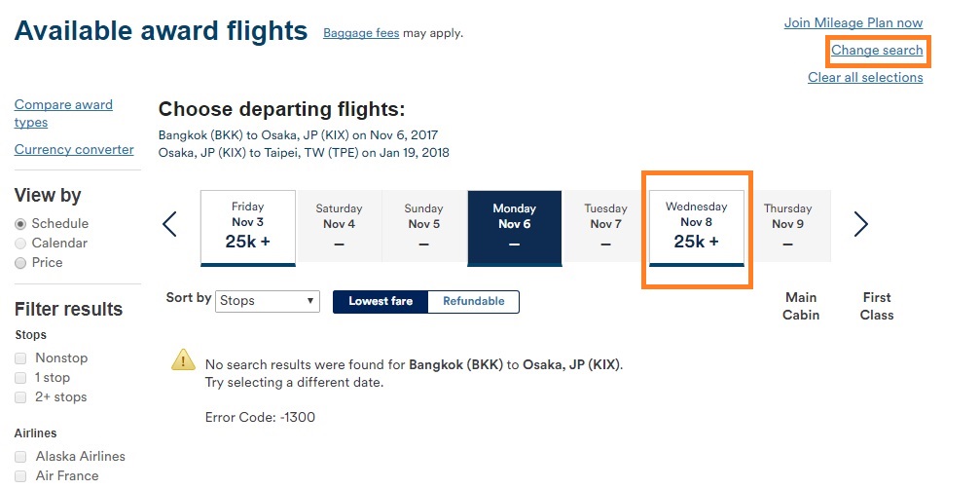Click the yellow warning triangle icon
This screenshot has width=980, height=489.
pyautogui.click(x=184, y=359)
